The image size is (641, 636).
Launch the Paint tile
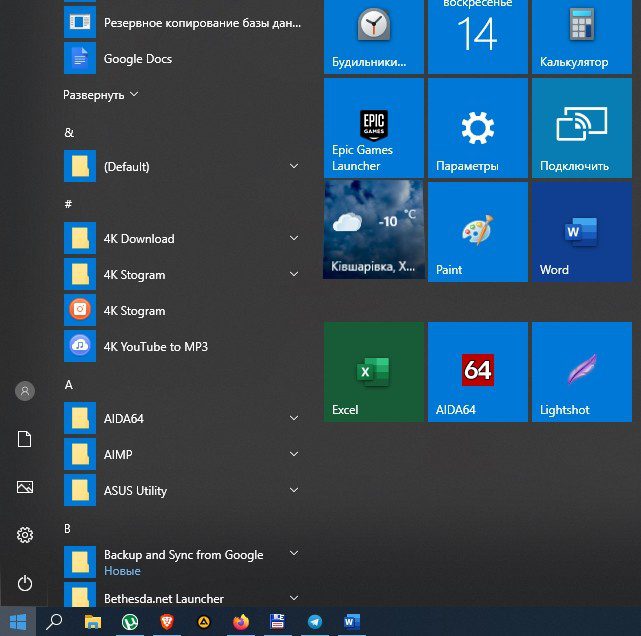tap(477, 232)
